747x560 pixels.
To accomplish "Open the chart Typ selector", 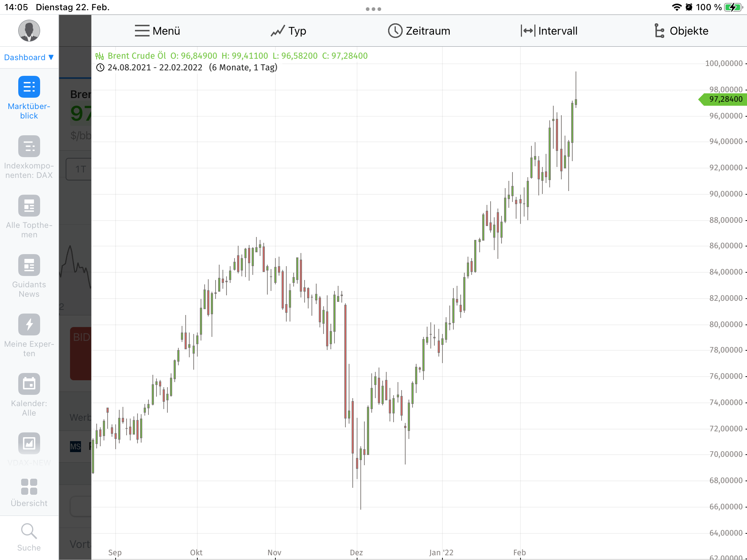I will tap(288, 31).
